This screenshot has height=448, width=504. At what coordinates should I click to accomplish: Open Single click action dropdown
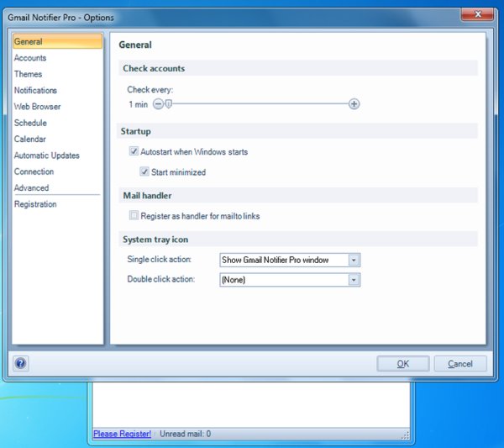[290, 260]
